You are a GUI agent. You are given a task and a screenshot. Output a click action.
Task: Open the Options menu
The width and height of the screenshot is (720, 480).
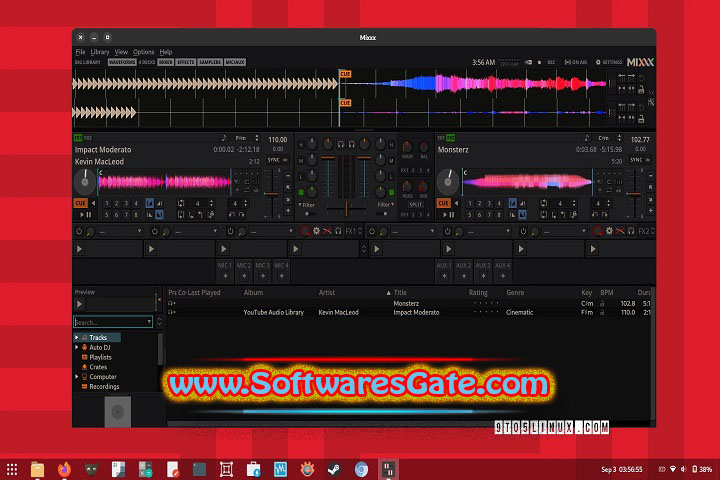coord(143,52)
